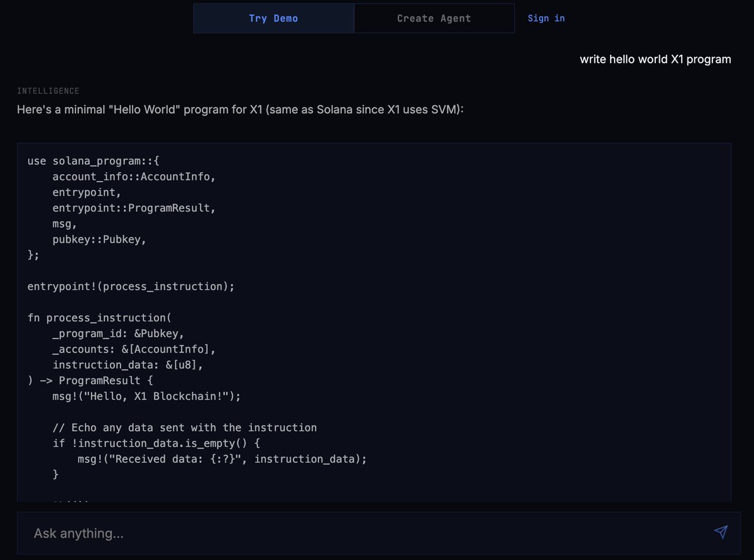Click the "entrypoint::ProgramResult," code line
The height and width of the screenshot is (560, 754).
(x=134, y=208)
